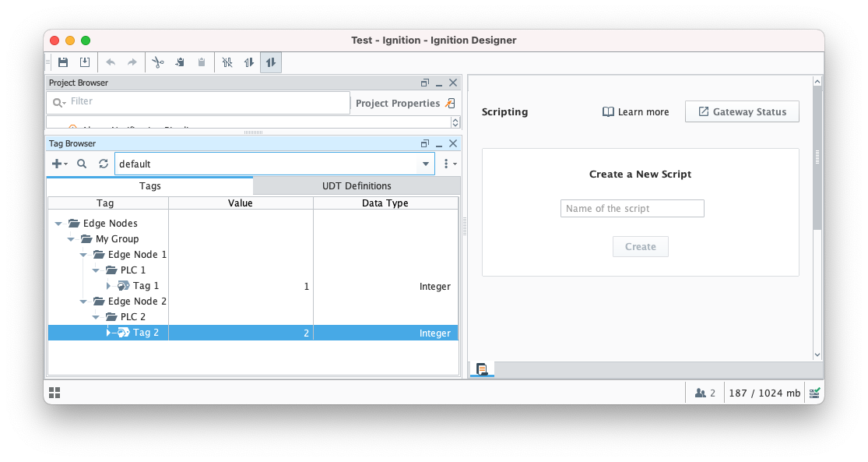Screen dimensions: 868x462
Task: Cut using the scissors icon
Action: coord(158,62)
